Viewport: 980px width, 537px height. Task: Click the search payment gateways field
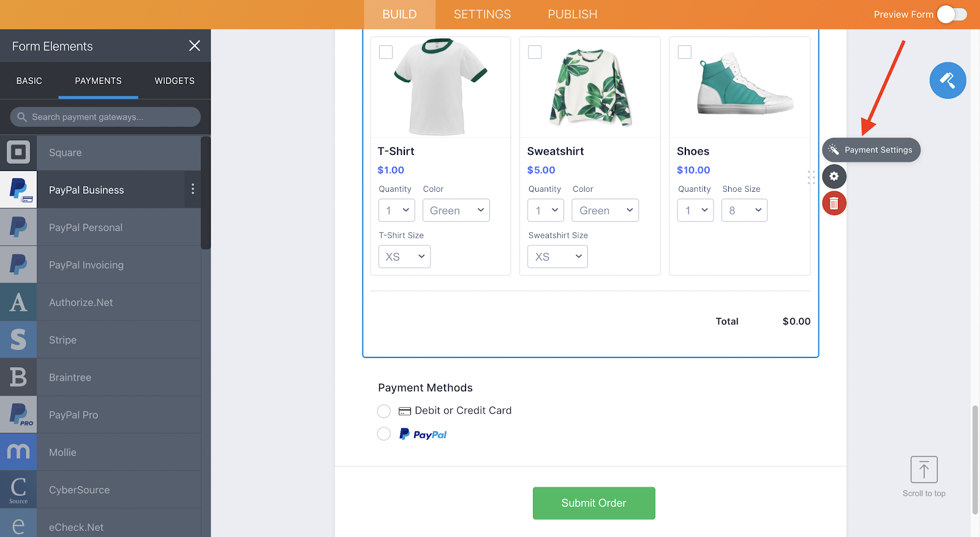pyautogui.click(x=105, y=117)
